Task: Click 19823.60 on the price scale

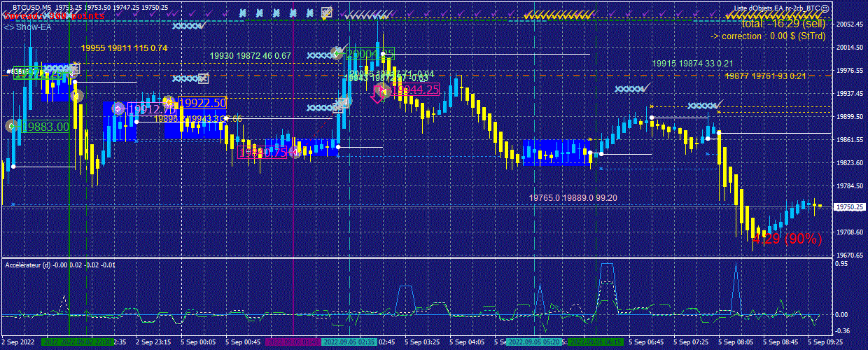Action: (x=849, y=163)
